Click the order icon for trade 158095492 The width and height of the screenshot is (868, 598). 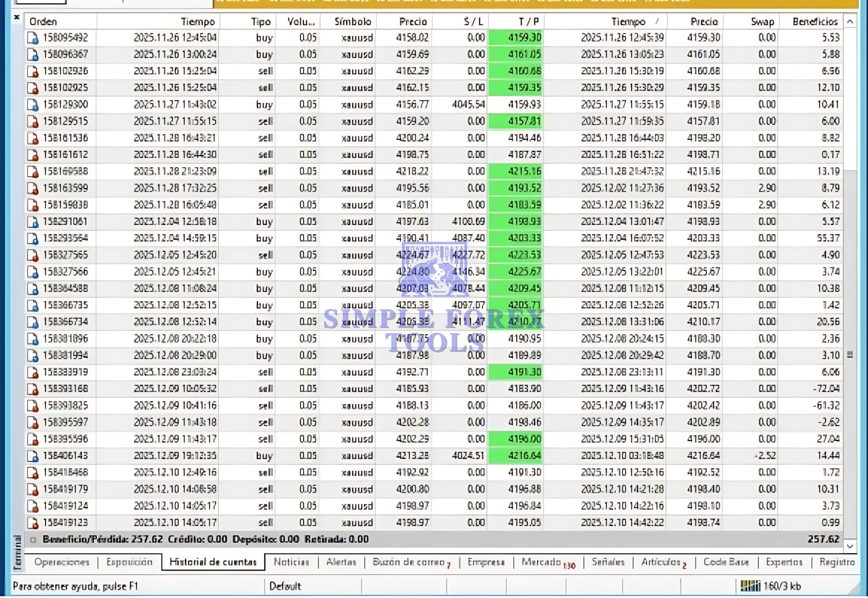coord(33,38)
